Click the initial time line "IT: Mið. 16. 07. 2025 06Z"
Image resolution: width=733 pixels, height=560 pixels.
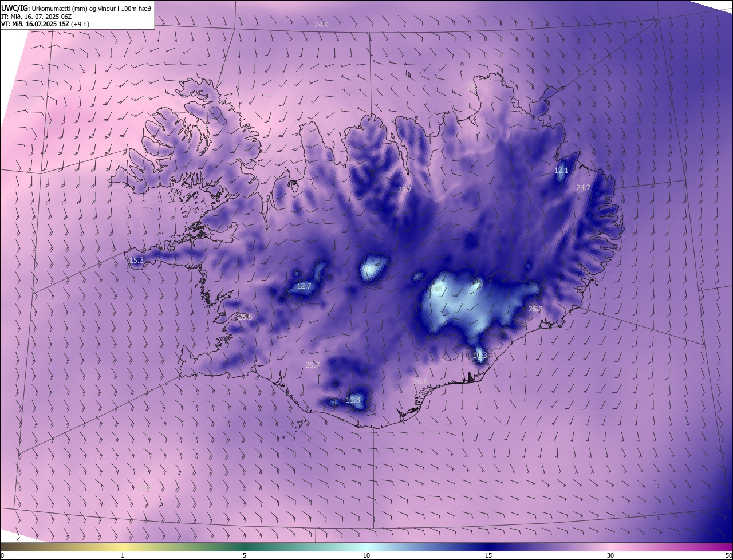click(36, 17)
